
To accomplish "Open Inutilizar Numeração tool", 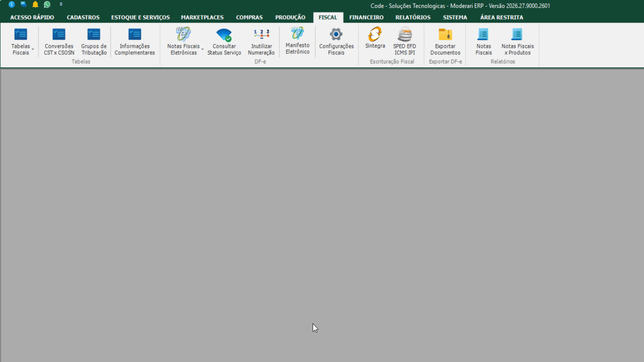I will (262, 42).
